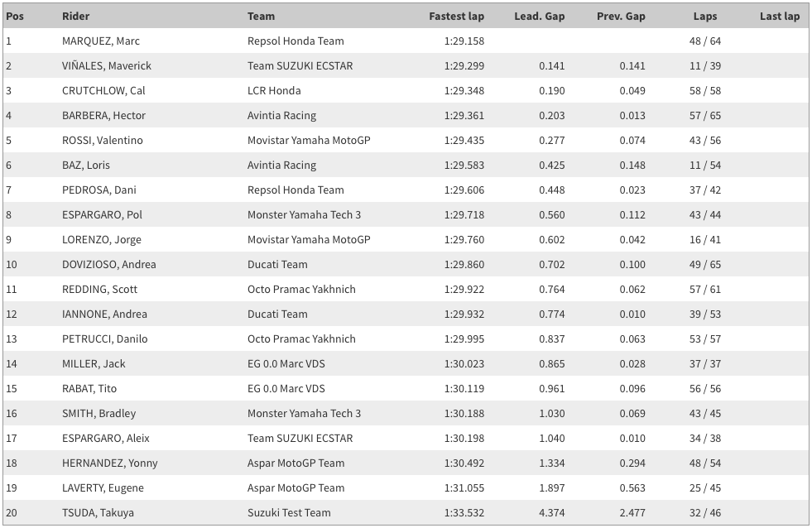Click the Prev. Gap column header
The image size is (812, 528).
[621, 16]
